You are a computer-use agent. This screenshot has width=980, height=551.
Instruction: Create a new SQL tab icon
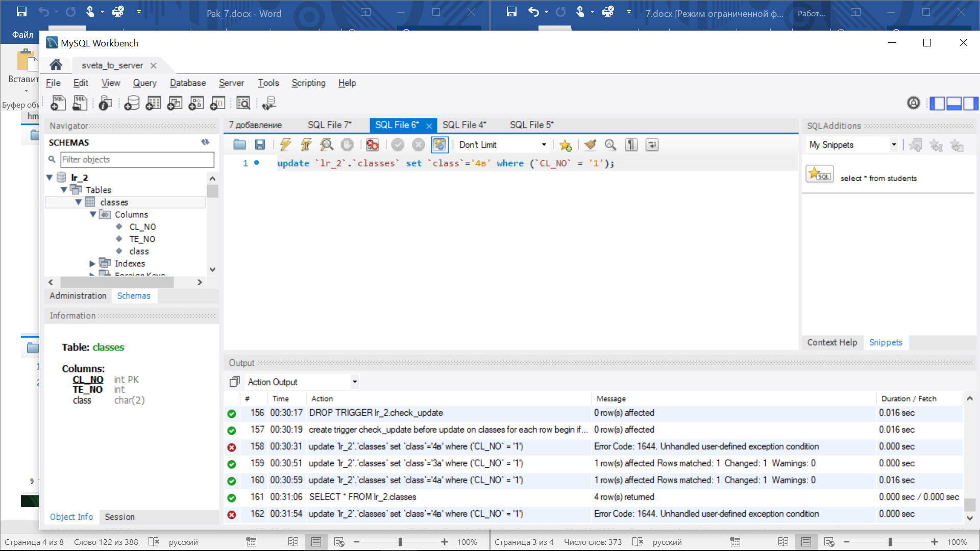58,103
